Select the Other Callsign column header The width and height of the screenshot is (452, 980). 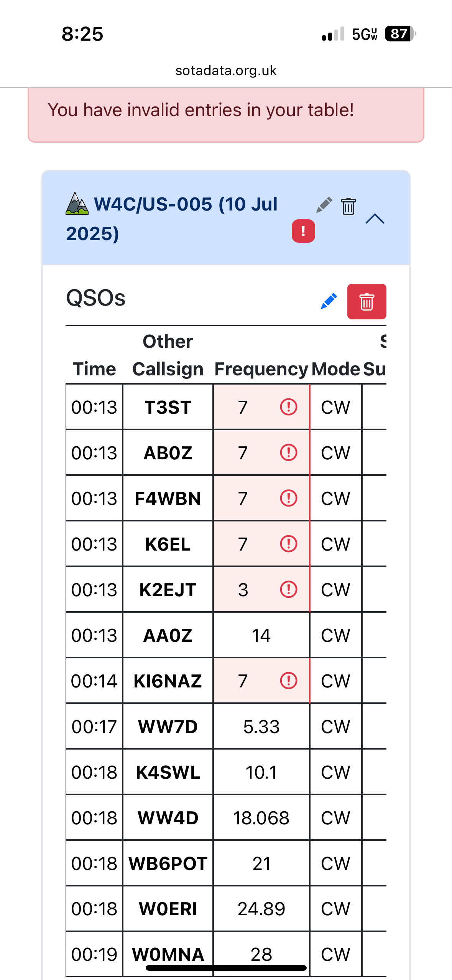point(168,355)
